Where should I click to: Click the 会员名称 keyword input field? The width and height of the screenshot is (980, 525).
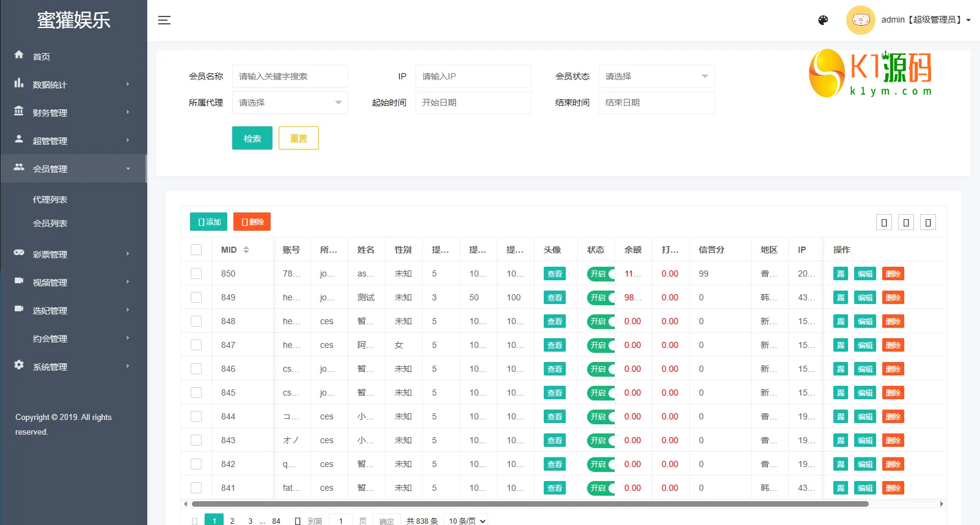coord(290,76)
